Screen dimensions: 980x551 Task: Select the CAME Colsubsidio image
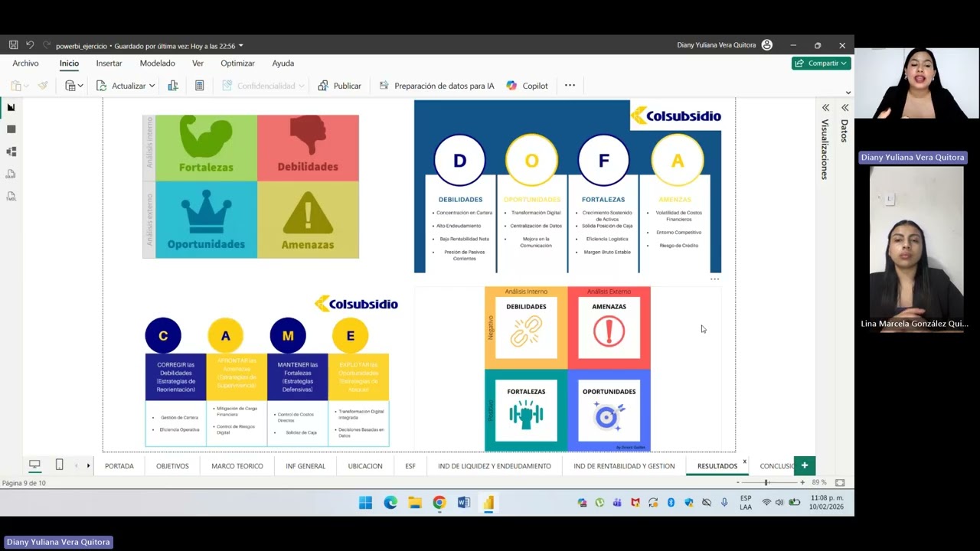[x=267, y=371]
